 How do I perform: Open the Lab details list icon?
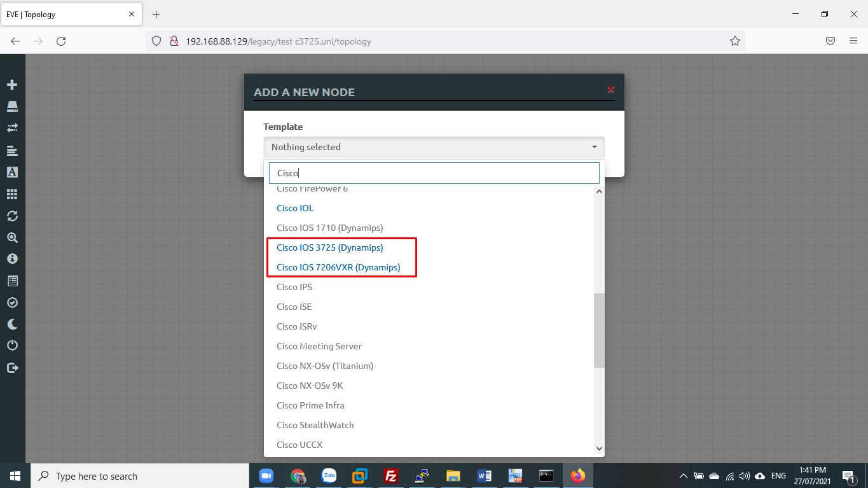(x=12, y=281)
